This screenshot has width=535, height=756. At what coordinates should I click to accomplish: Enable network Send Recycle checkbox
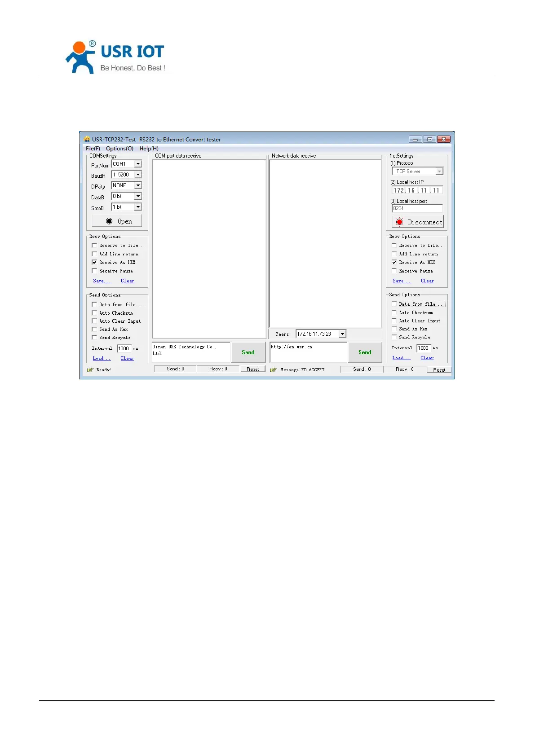(394, 337)
